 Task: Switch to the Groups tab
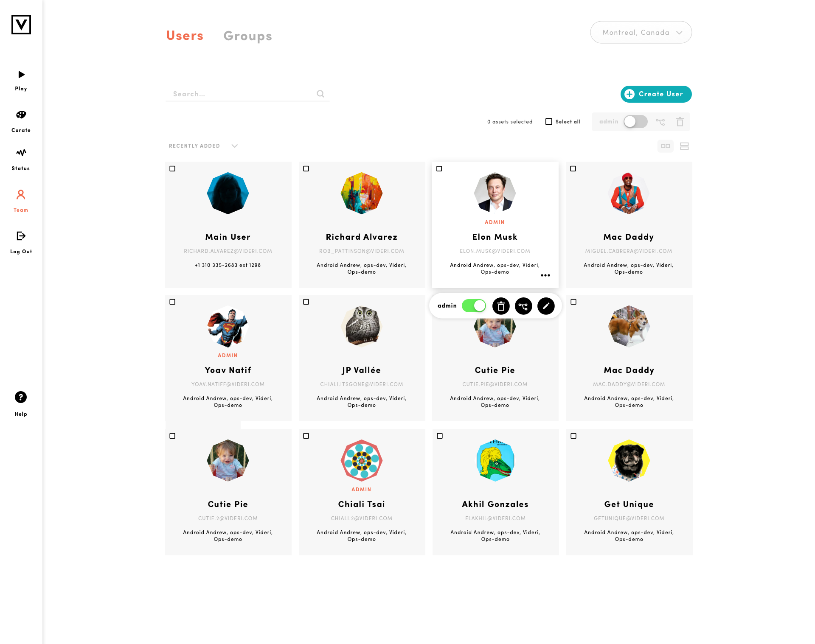pos(248,36)
